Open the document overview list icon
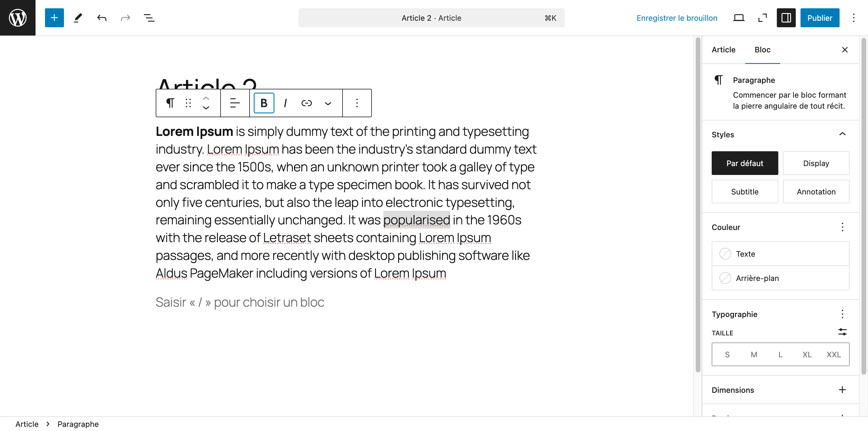This screenshot has height=431, width=868. click(149, 17)
